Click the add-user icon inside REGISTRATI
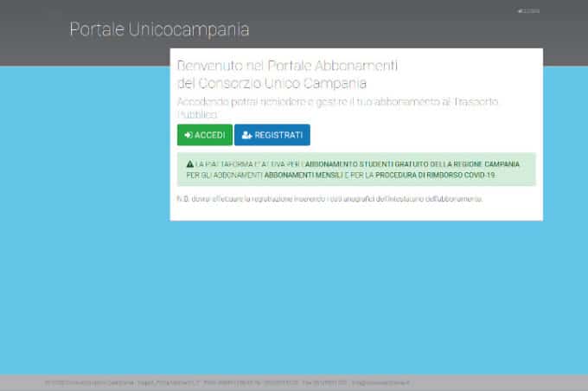 246,135
